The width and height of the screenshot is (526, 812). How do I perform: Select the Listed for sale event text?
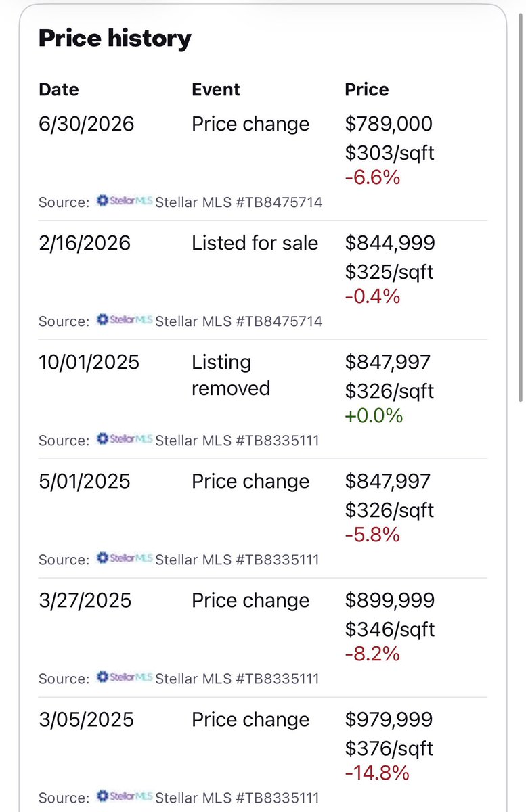pos(255,243)
